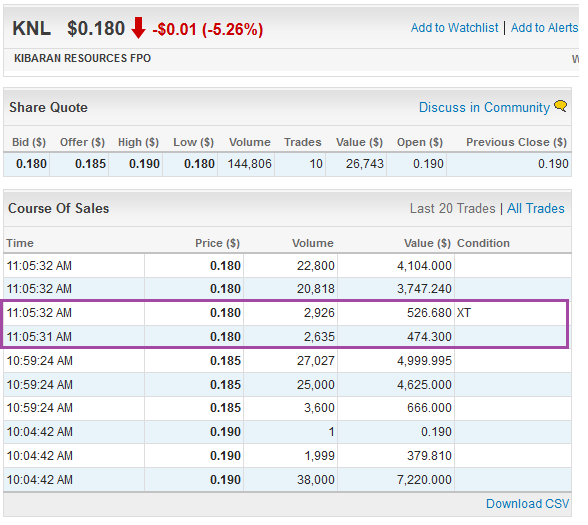Click the Condition column header

pyautogui.click(x=483, y=243)
